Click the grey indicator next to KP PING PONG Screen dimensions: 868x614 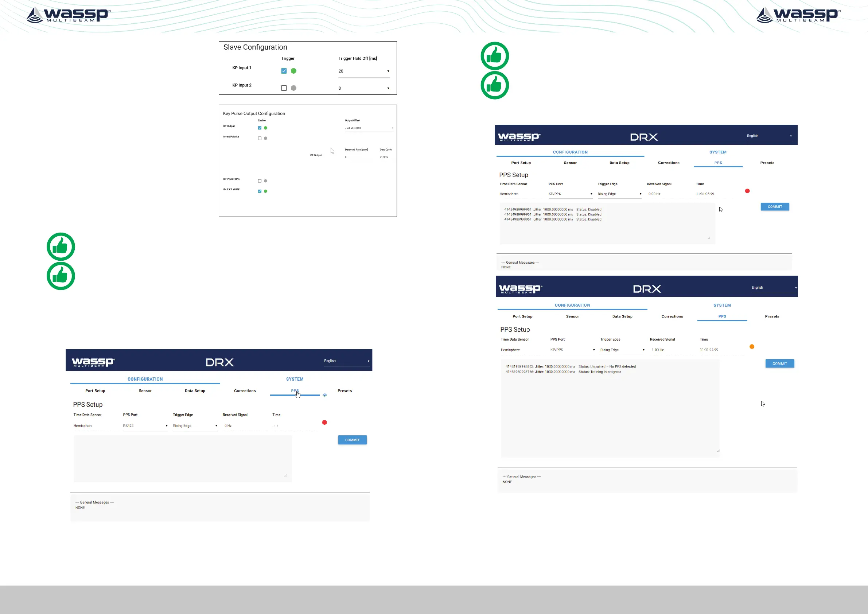click(265, 181)
